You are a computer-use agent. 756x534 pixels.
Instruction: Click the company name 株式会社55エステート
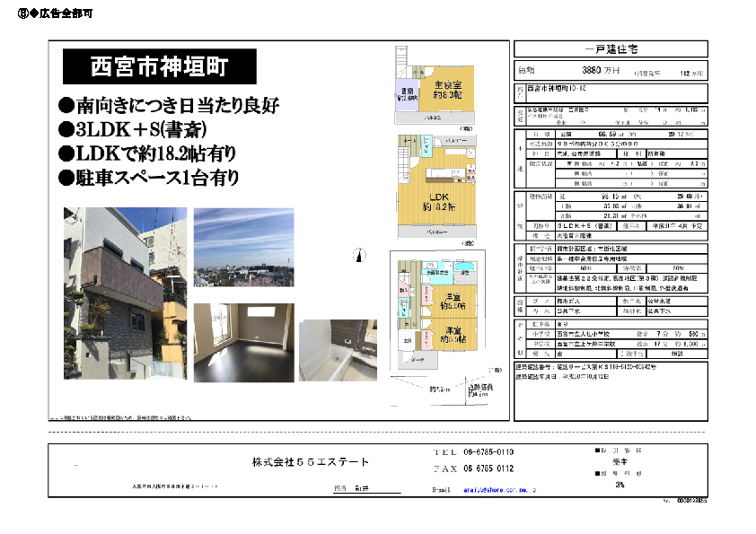(x=310, y=462)
